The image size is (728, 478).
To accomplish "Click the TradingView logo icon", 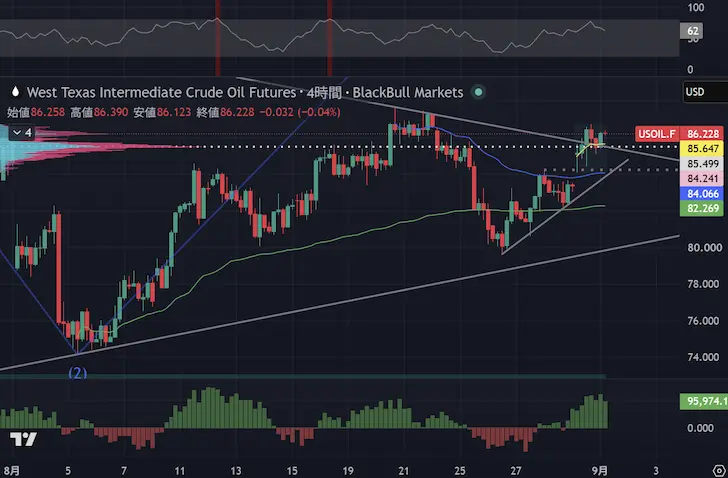I will pyautogui.click(x=23, y=439).
